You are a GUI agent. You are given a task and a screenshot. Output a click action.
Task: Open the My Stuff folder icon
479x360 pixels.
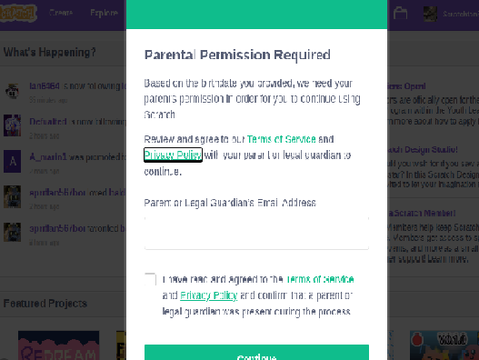(400, 13)
